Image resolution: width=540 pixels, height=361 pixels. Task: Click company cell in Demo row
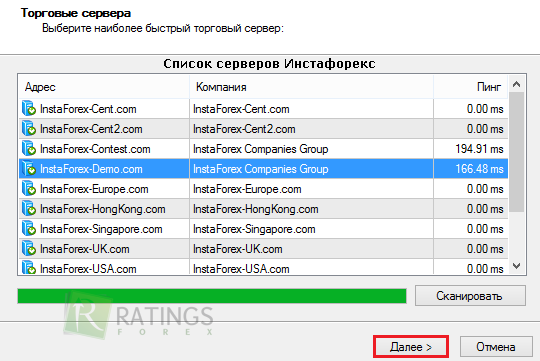tap(311, 169)
